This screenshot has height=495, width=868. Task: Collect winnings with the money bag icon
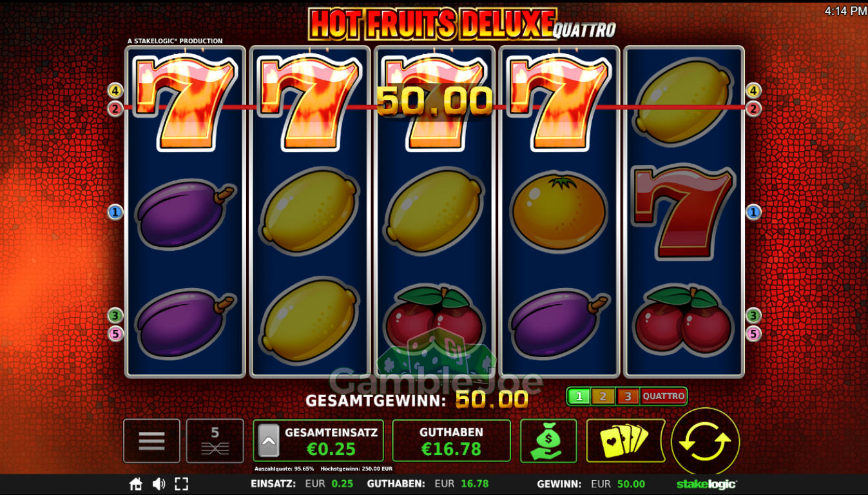click(x=548, y=441)
